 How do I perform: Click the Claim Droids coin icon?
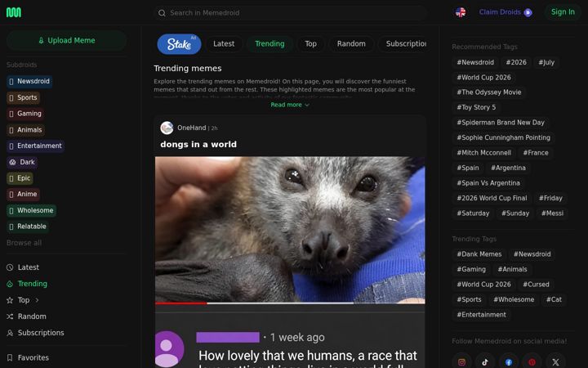[x=528, y=13]
